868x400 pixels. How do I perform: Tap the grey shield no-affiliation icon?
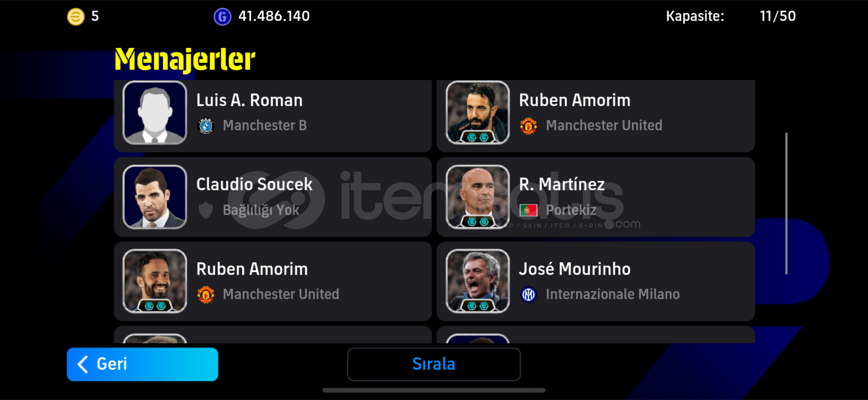206,210
